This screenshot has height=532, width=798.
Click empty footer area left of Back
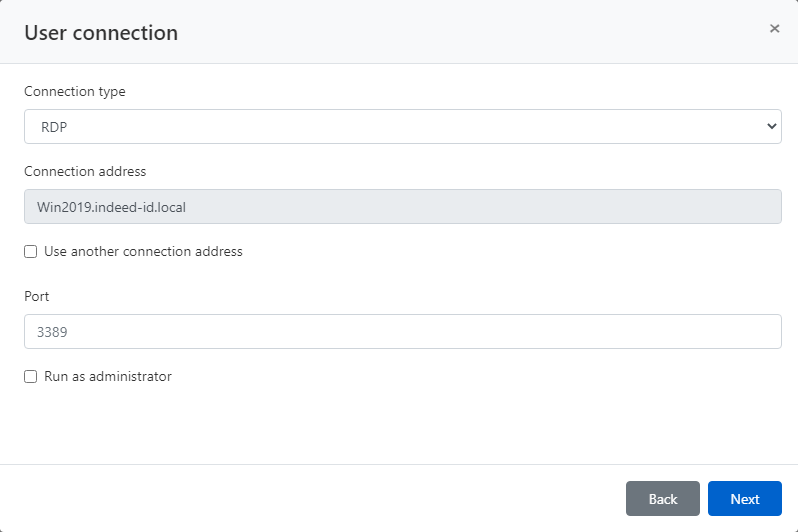click(300, 499)
